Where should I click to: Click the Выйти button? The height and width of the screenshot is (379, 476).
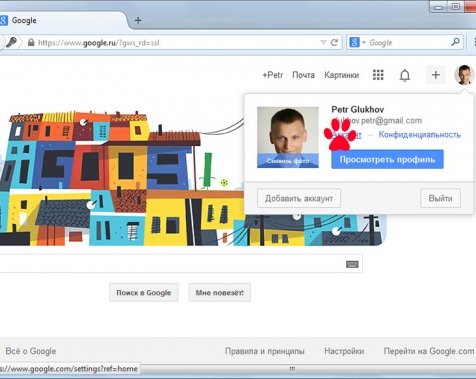tap(440, 198)
